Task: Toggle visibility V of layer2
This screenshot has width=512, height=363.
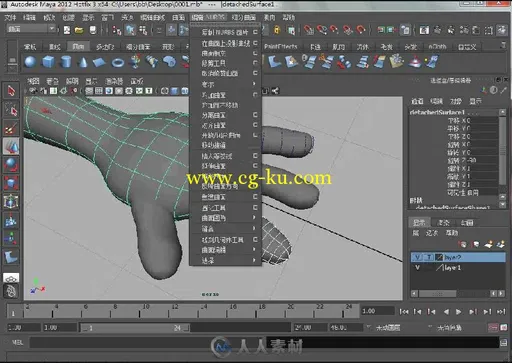Action: point(417,257)
